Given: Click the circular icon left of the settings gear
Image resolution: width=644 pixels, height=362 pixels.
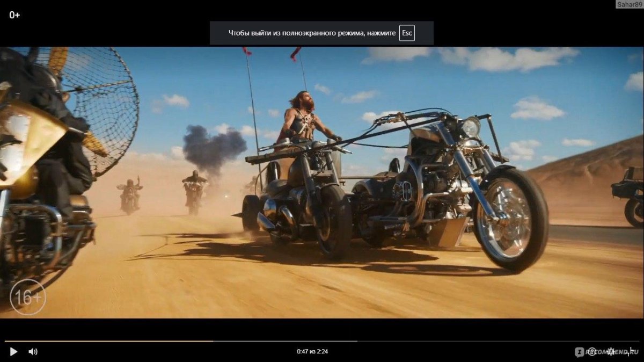Looking at the screenshot, I should [x=592, y=351].
